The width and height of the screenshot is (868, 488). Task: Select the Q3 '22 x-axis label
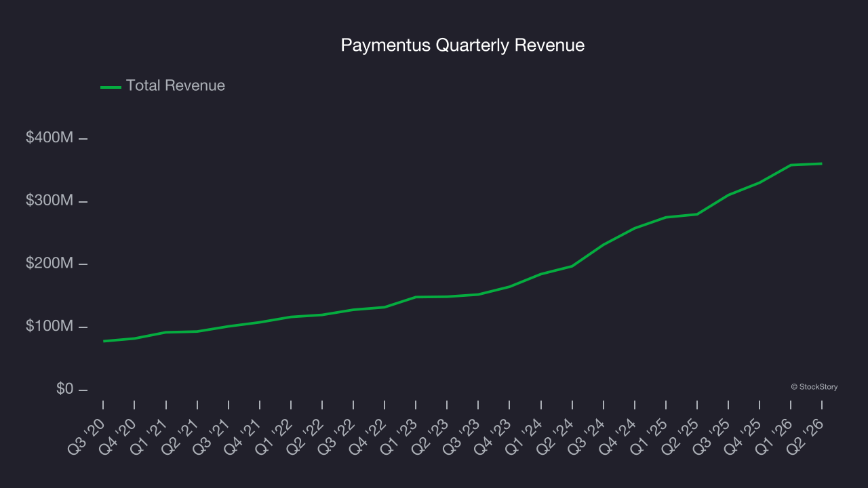click(336, 435)
